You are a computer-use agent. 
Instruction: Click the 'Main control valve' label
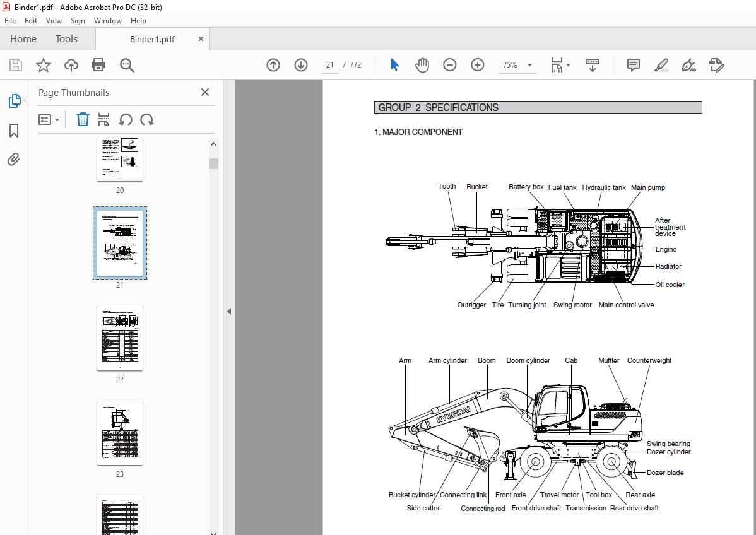tap(626, 305)
